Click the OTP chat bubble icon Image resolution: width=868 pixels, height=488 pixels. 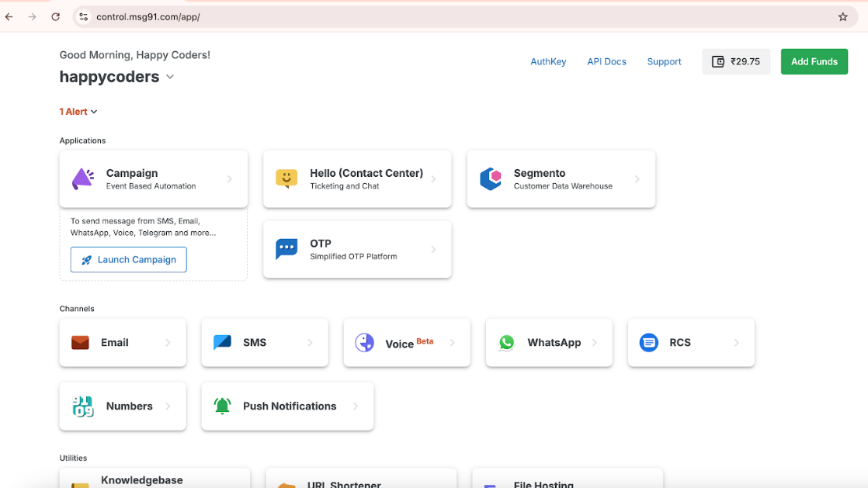pos(286,249)
